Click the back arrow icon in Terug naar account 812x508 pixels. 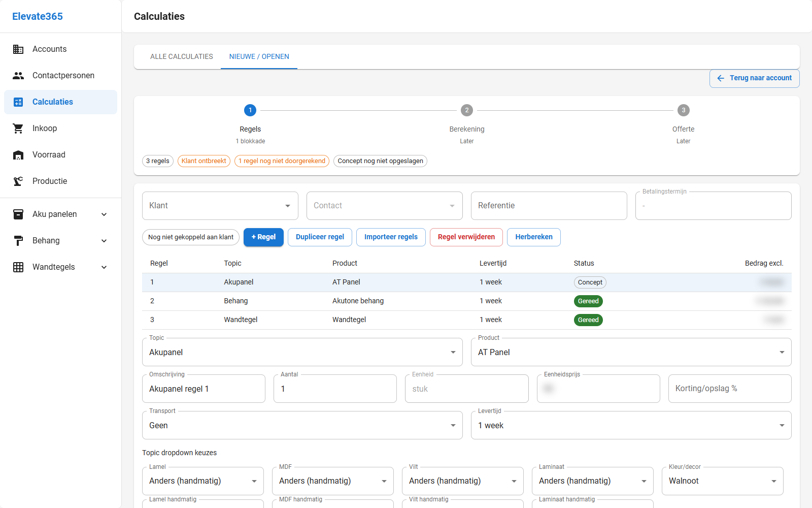[x=721, y=78]
